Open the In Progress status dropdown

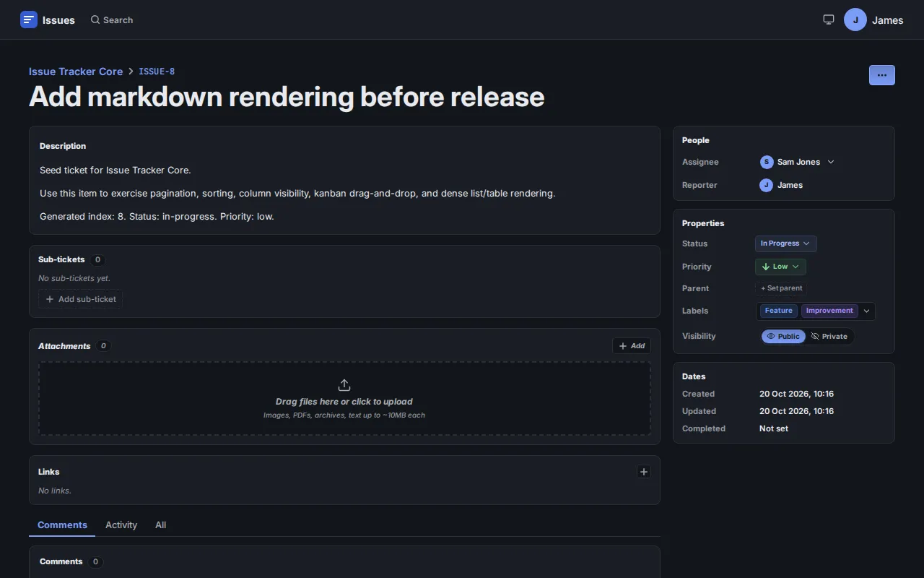click(x=786, y=243)
